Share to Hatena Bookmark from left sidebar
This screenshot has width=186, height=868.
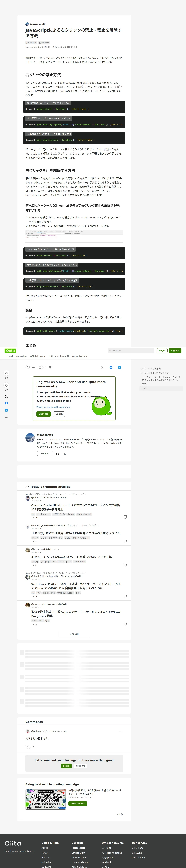tap(6, 410)
